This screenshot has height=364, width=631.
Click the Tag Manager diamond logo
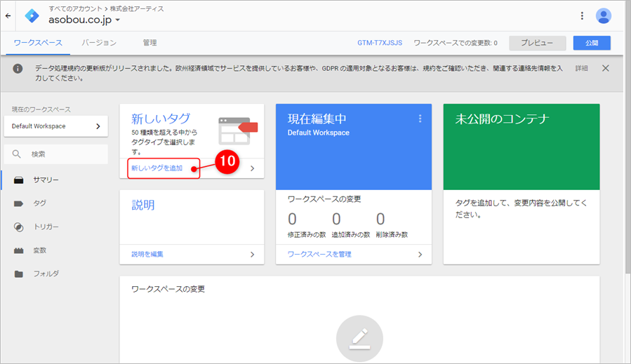pyautogui.click(x=32, y=16)
